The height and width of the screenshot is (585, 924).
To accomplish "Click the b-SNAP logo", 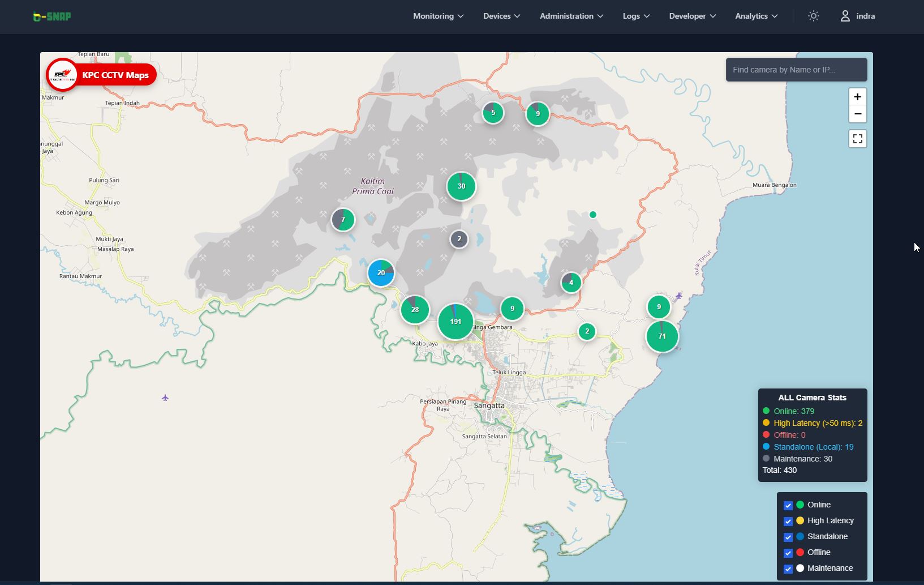I will coord(52,16).
